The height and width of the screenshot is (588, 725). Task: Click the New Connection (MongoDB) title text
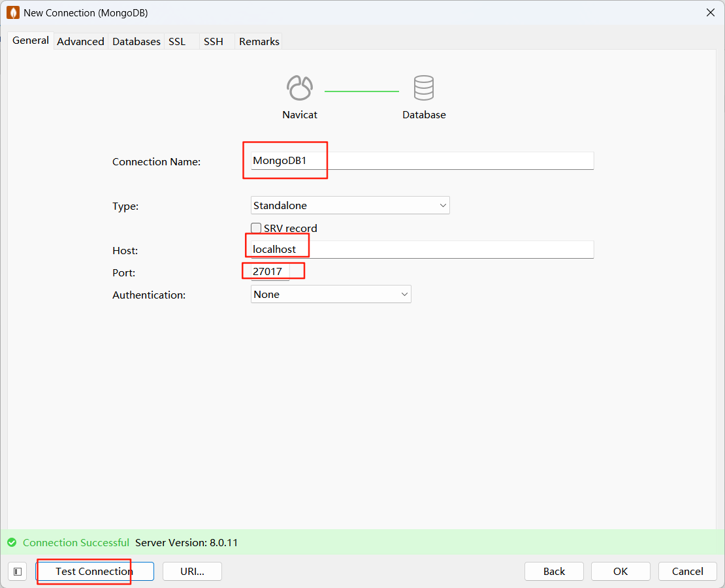click(86, 13)
